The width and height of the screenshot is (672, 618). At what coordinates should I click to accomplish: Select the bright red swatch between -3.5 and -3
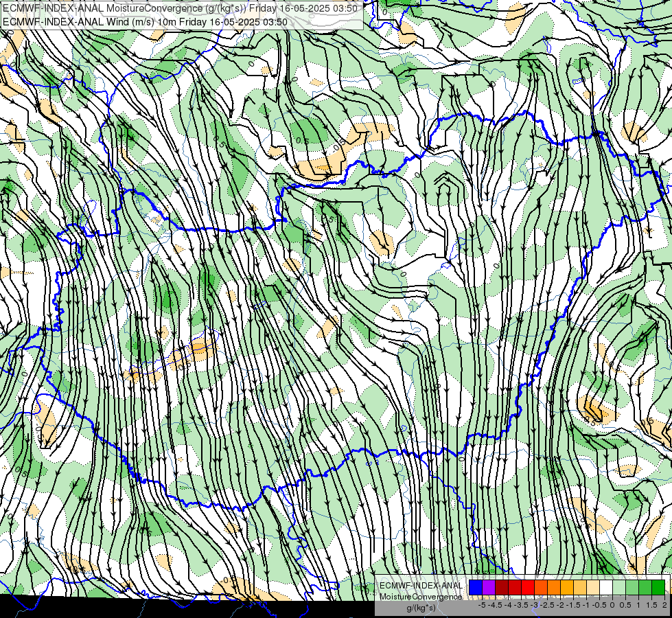(528, 587)
